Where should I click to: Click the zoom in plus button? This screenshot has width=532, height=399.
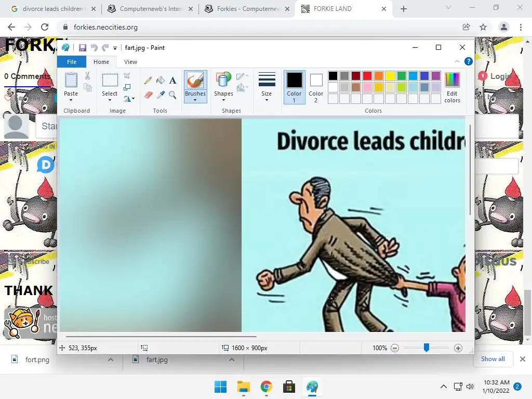pos(458,348)
